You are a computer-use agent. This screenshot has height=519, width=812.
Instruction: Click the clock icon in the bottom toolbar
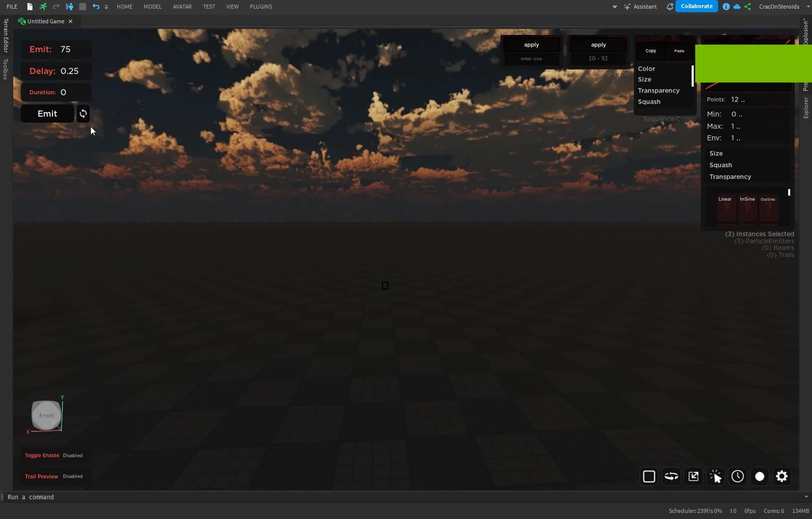[x=737, y=476]
